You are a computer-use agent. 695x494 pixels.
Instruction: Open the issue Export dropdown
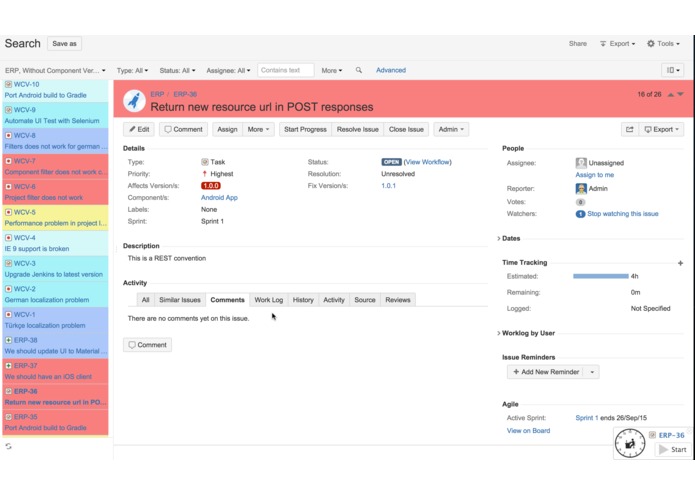click(x=661, y=129)
